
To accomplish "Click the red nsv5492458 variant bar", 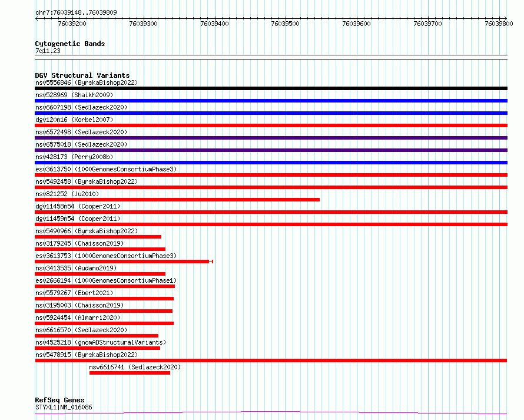I will coord(271,187).
